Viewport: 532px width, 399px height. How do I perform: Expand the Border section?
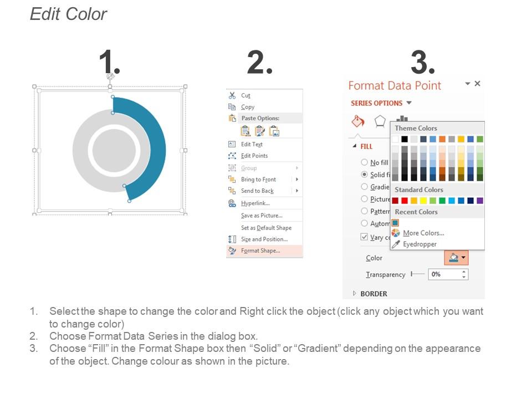(x=355, y=294)
